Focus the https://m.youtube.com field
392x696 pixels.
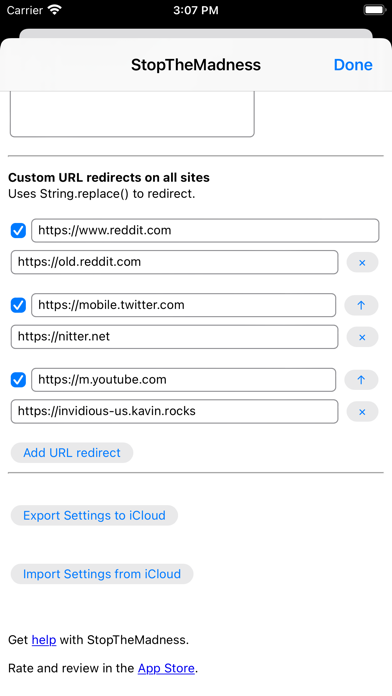(183, 380)
